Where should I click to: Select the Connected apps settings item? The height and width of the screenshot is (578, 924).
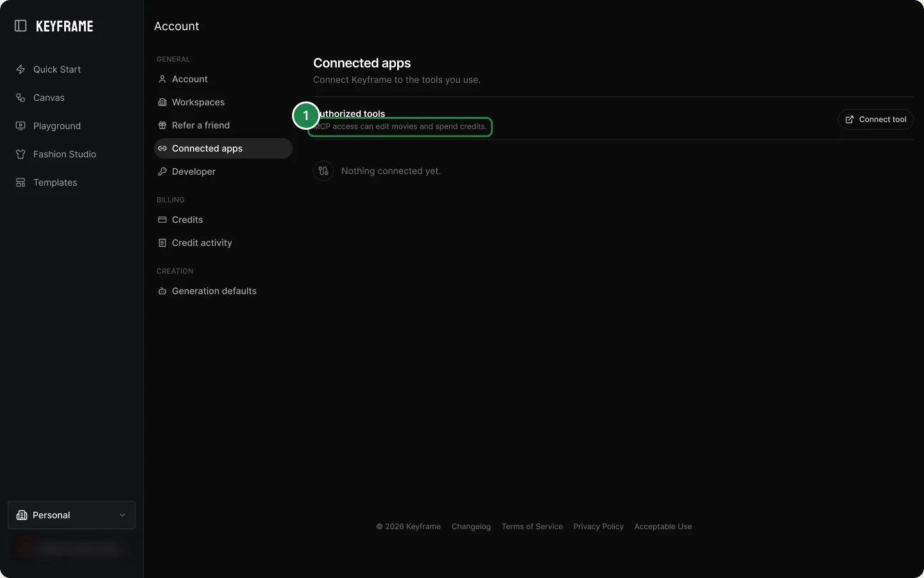pos(223,148)
